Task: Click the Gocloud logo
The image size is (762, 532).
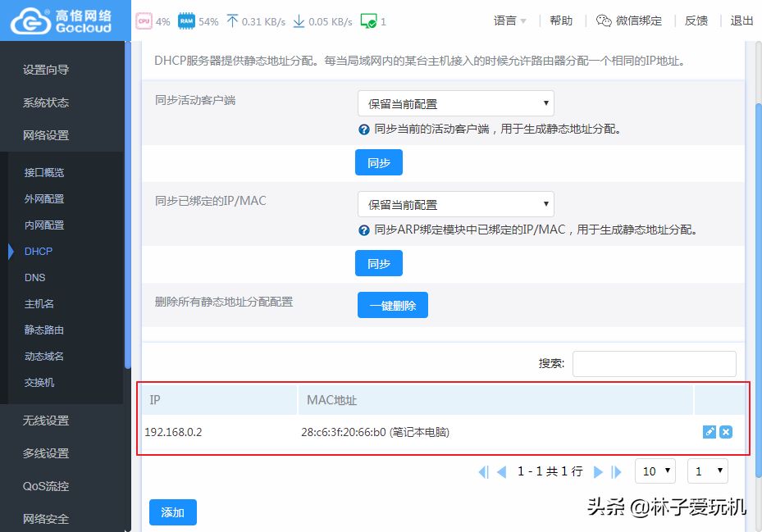Action: pos(62,20)
